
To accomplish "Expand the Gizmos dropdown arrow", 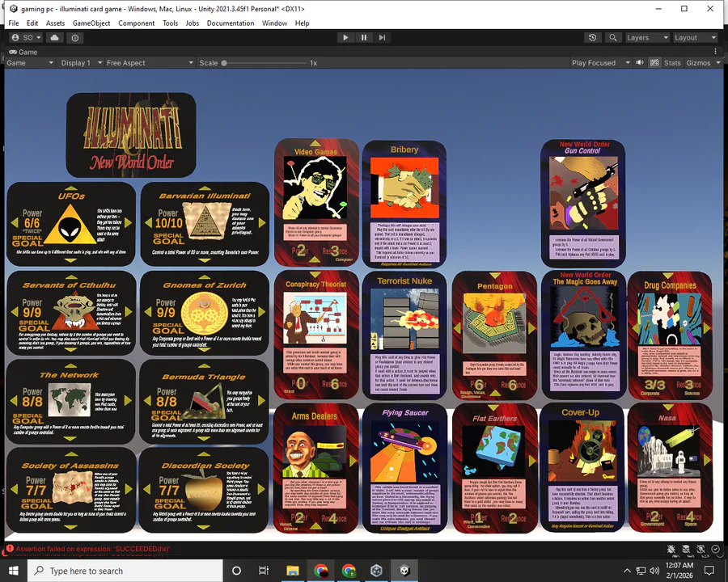I will click(x=717, y=63).
